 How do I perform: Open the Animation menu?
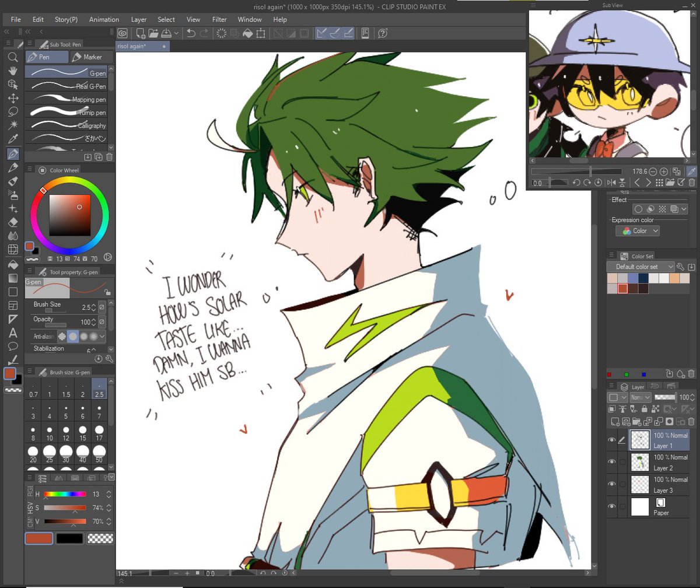pos(104,19)
